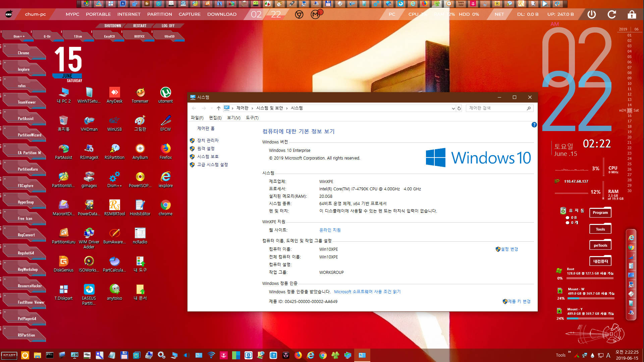Click Program button on right panel
Image resolution: width=644 pixels, height=362 pixels.
pyautogui.click(x=600, y=213)
